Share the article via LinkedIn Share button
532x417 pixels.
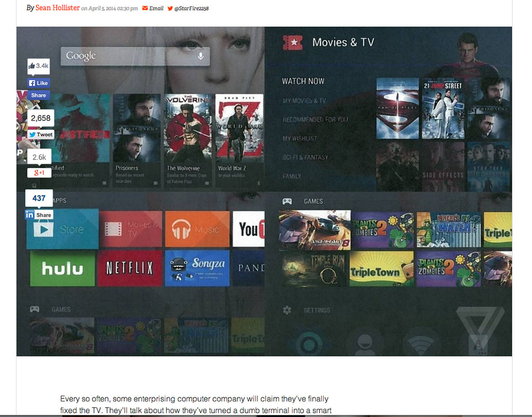click(x=38, y=215)
